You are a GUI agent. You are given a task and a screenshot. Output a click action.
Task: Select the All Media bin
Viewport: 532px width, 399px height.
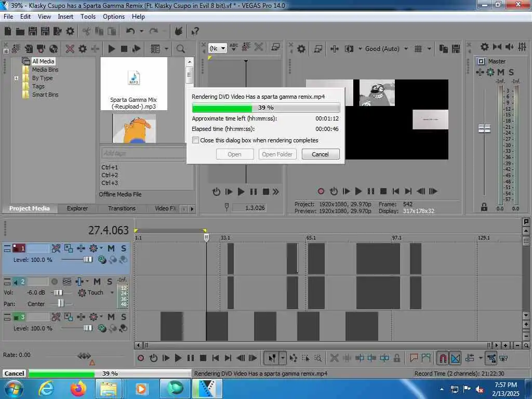tap(43, 61)
